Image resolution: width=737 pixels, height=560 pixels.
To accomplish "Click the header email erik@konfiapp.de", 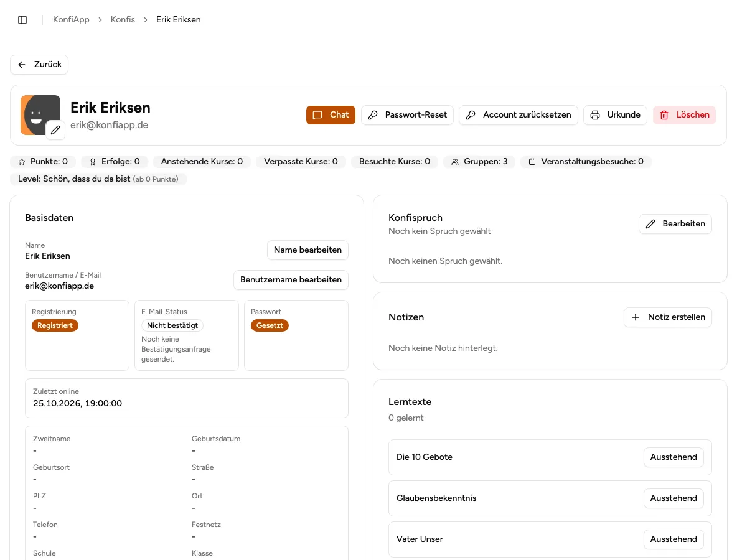I will (109, 126).
